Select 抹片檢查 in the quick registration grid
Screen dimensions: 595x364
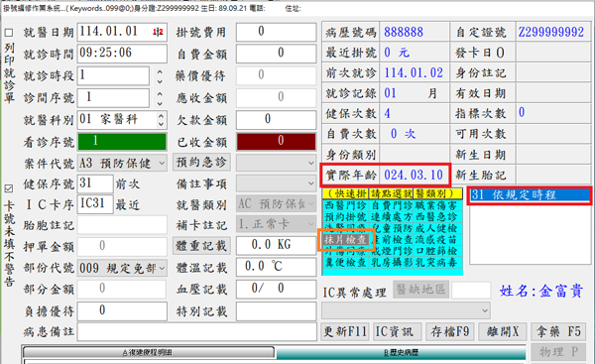[x=345, y=239]
